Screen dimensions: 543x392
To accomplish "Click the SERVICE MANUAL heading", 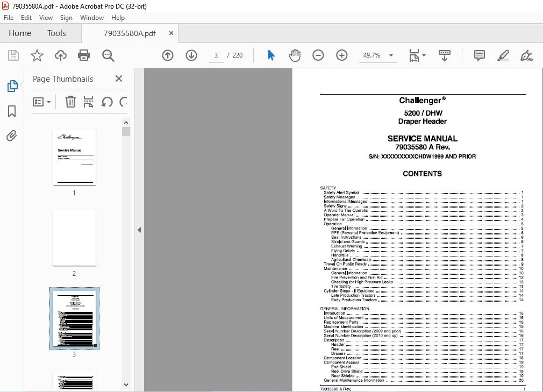I will coord(422,139).
